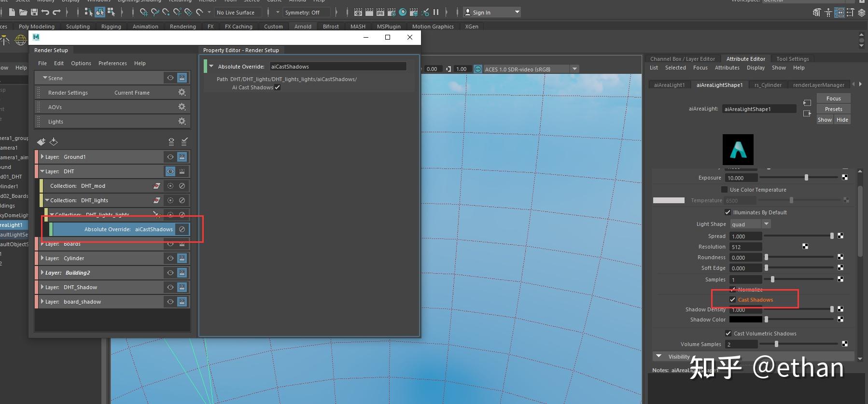Open the Light Shape quad dropdown
868x404 pixels.
[x=751, y=224]
